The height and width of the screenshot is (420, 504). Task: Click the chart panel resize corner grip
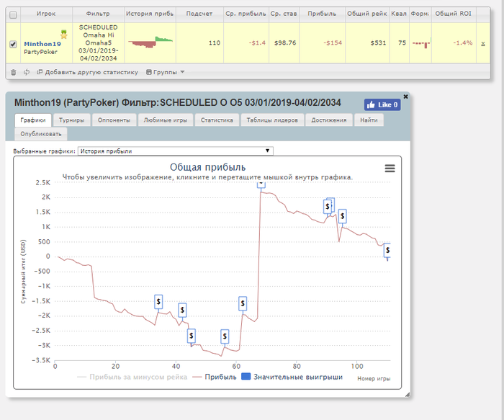(x=408, y=395)
